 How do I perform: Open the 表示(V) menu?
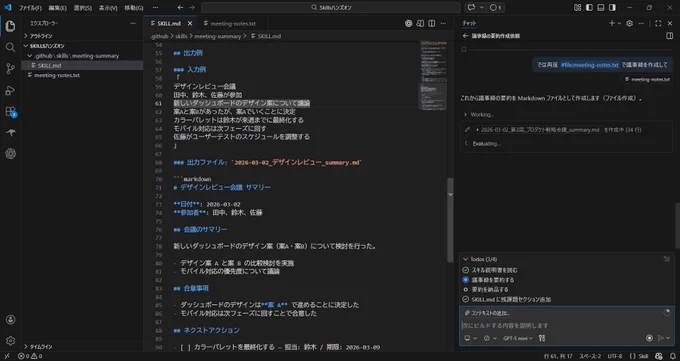point(108,8)
